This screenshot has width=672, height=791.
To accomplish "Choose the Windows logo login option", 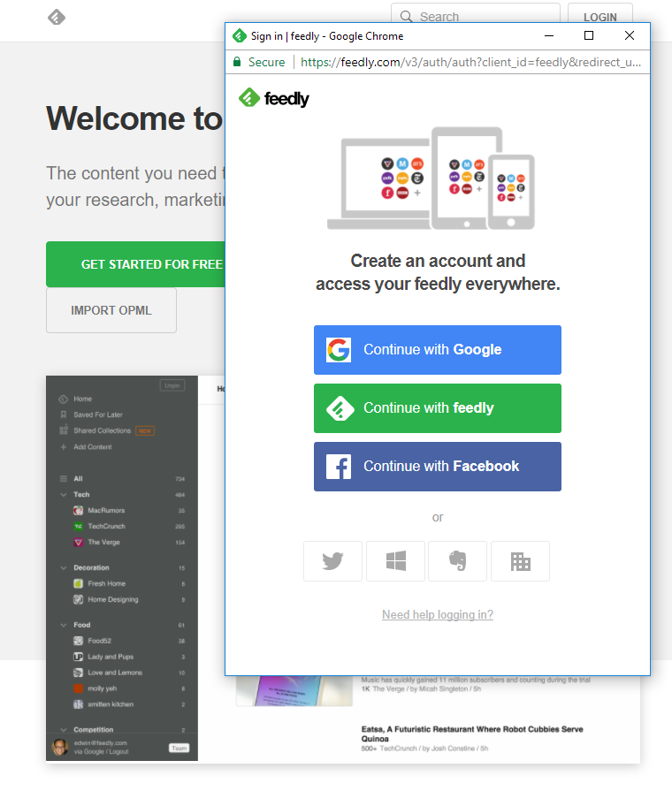I will point(395,561).
